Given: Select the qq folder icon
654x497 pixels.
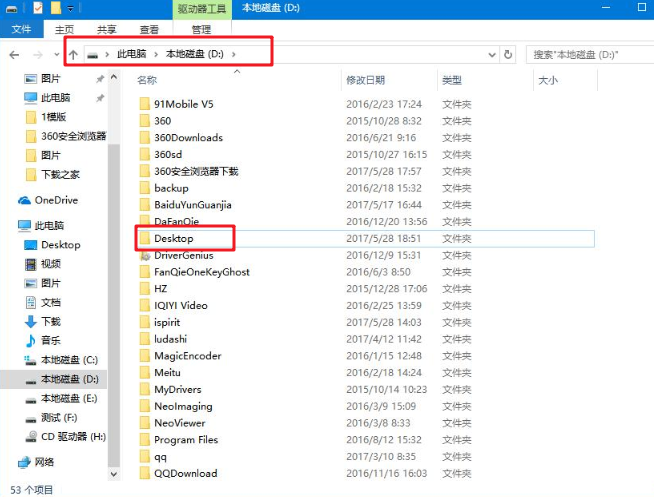Looking at the screenshot, I should [x=145, y=457].
